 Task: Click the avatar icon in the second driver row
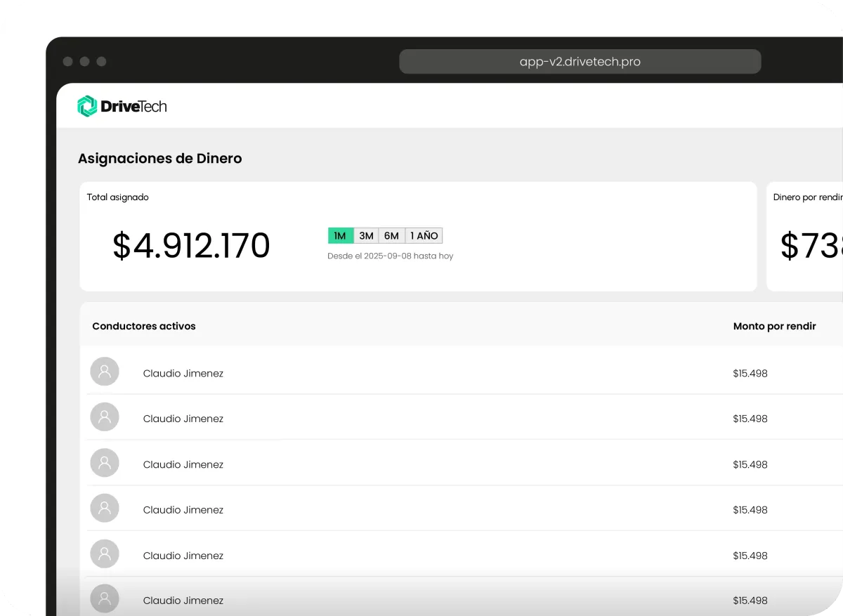point(105,417)
